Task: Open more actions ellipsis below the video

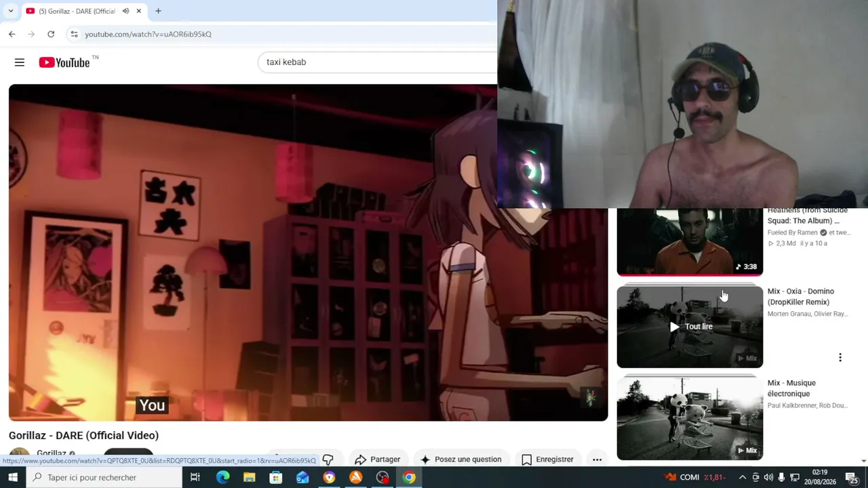Action: click(597, 460)
